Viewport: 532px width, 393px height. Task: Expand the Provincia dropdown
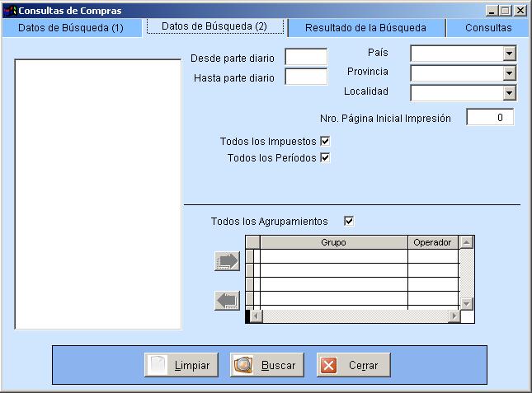[509, 73]
